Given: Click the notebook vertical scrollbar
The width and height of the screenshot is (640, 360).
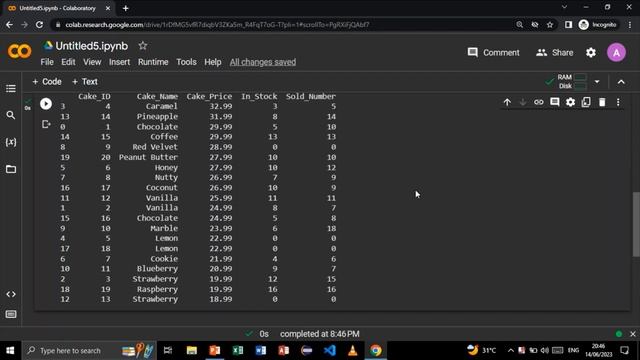Looking at the screenshot, I should click(x=636, y=224).
